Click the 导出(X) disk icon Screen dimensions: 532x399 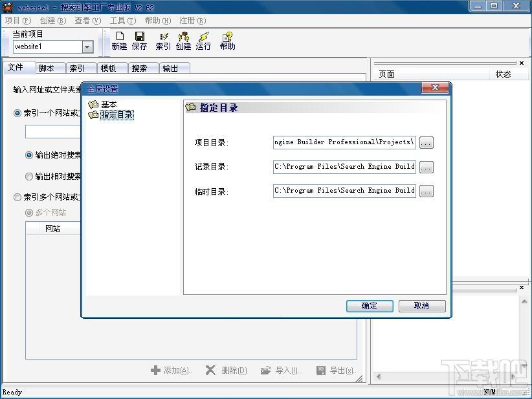(x=320, y=370)
